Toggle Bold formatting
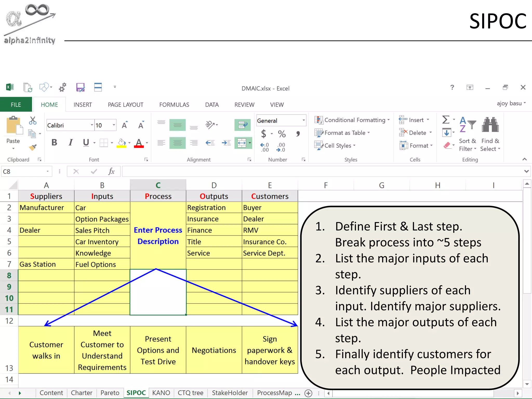This screenshot has width=532, height=399. (54, 142)
